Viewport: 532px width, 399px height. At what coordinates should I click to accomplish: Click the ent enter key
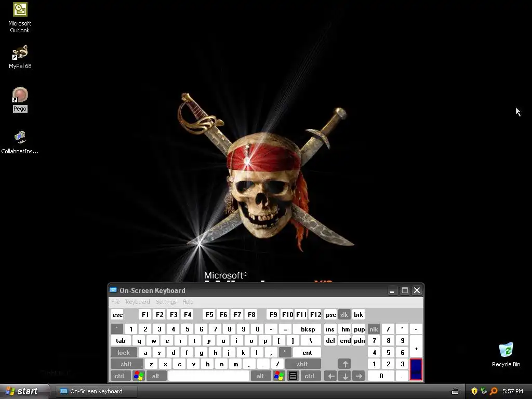(307, 353)
